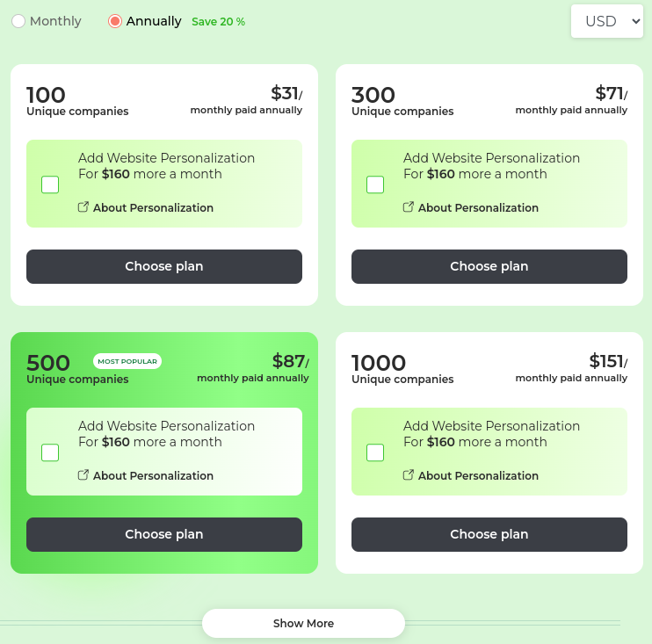Select the Monthly billing radio button

tap(18, 21)
